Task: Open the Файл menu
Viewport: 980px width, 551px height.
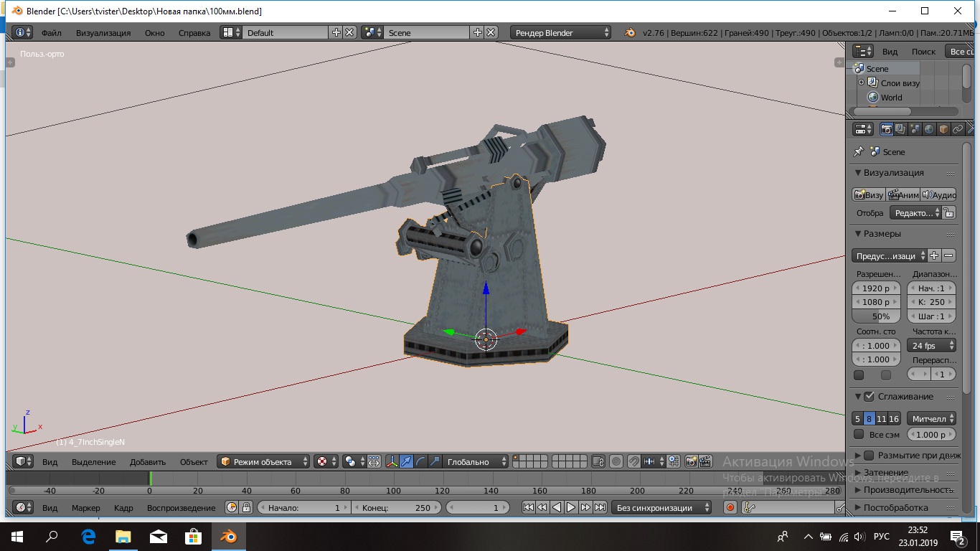Action: click(x=51, y=33)
